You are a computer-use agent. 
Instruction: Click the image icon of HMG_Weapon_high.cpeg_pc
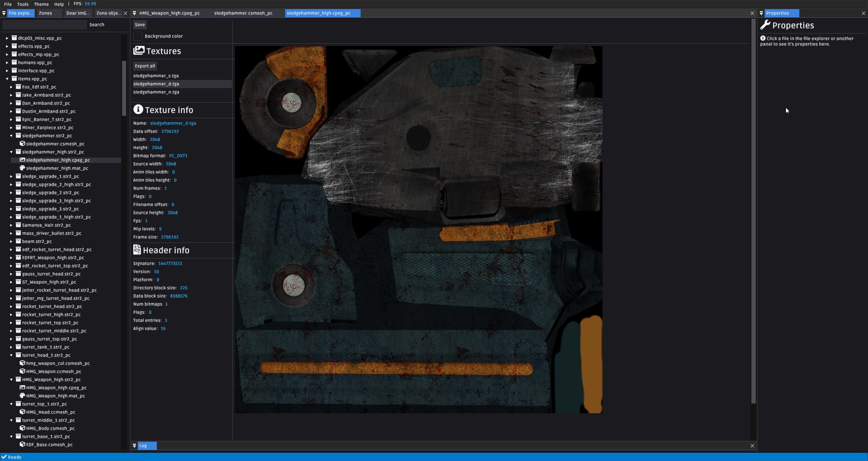[x=22, y=387]
